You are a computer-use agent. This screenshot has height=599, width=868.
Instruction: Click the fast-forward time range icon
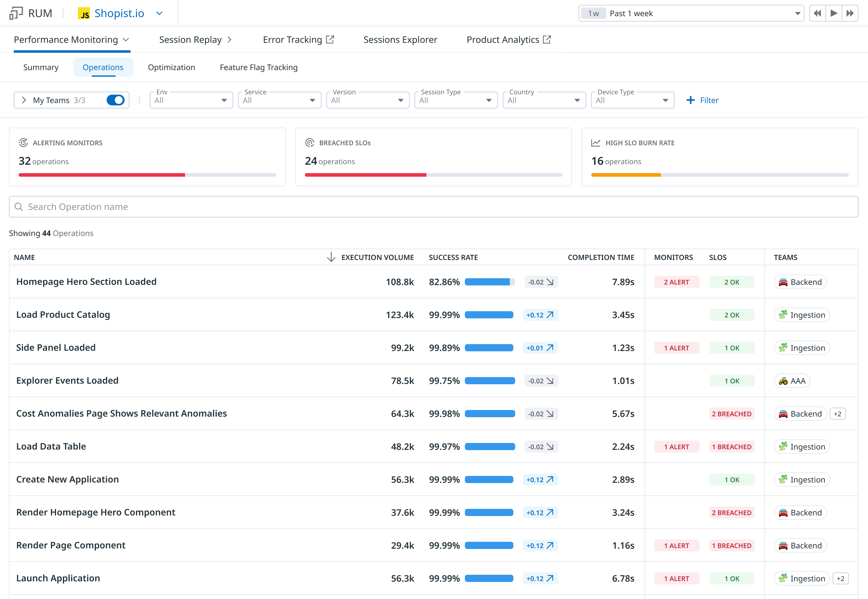point(850,13)
